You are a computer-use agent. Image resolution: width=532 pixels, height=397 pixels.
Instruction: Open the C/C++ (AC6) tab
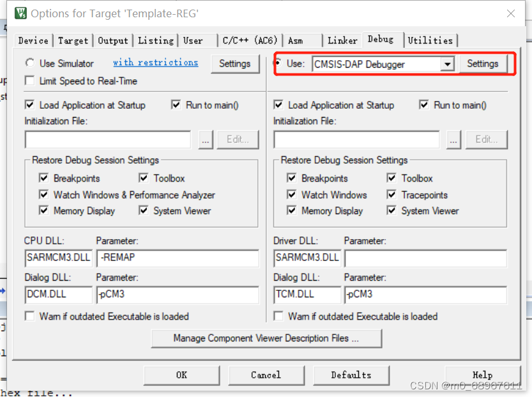pos(250,40)
